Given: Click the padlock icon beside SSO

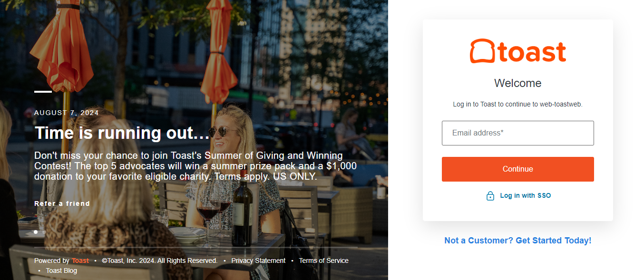Looking at the screenshot, I should (x=490, y=196).
